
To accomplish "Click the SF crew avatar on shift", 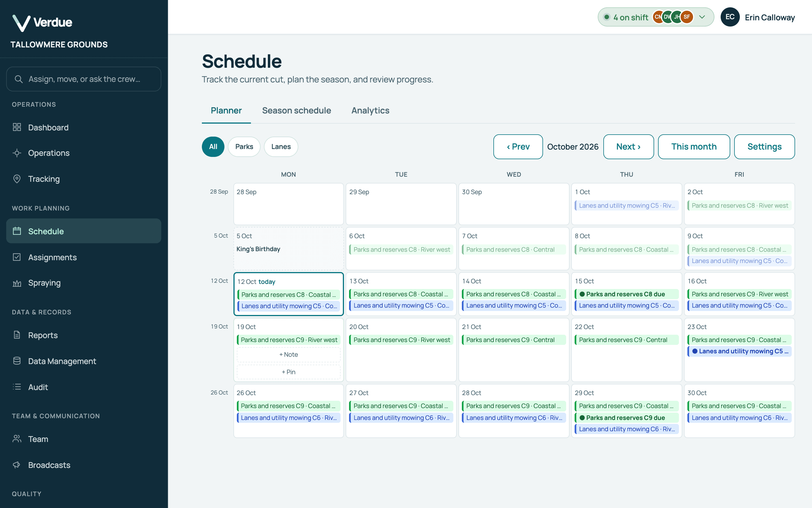I will pos(687,17).
